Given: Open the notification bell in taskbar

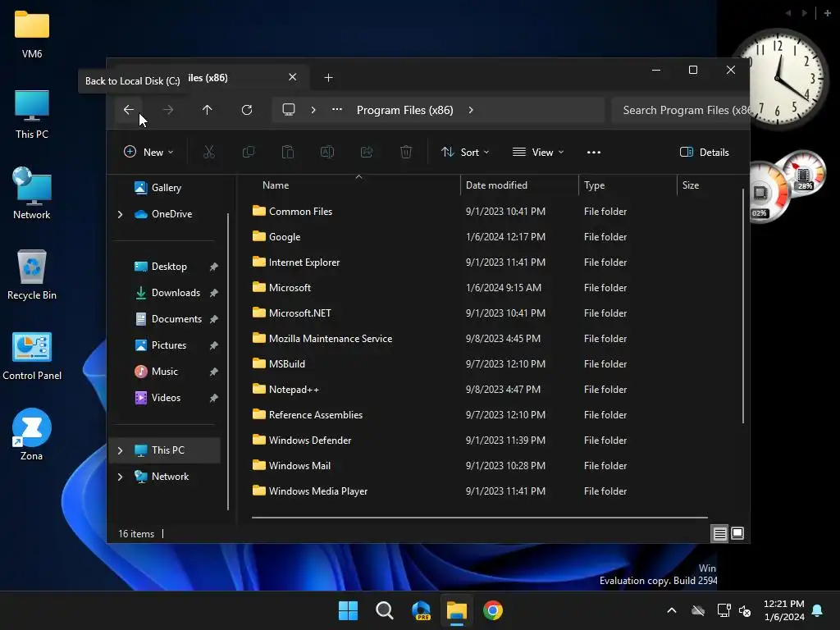Looking at the screenshot, I should [x=818, y=610].
